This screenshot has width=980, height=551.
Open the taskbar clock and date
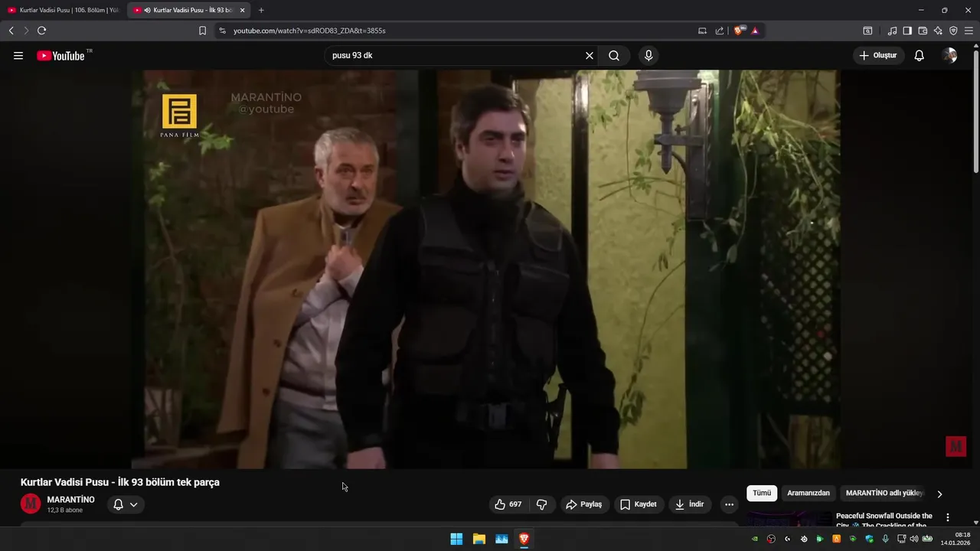(957, 539)
